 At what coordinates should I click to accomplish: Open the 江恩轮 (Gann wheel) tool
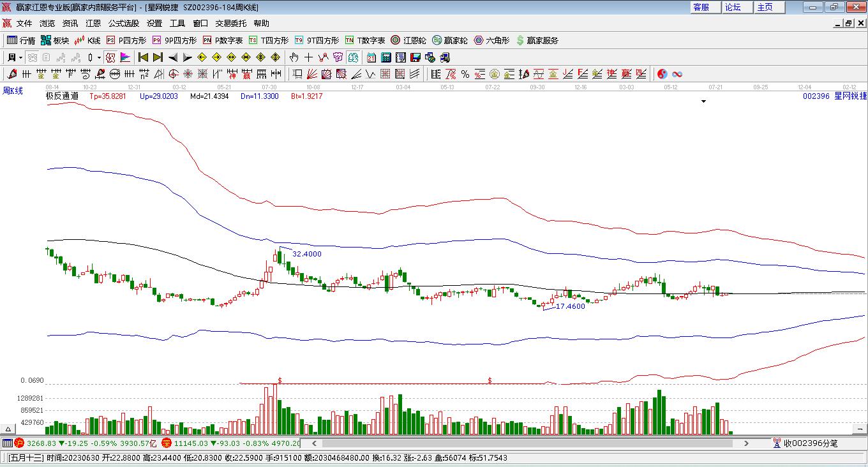point(408,40)
